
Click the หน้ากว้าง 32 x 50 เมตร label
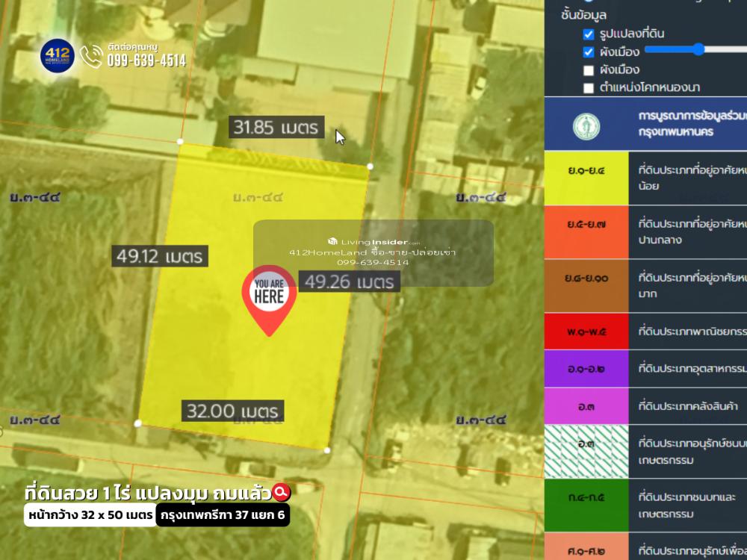coord(90,515)
